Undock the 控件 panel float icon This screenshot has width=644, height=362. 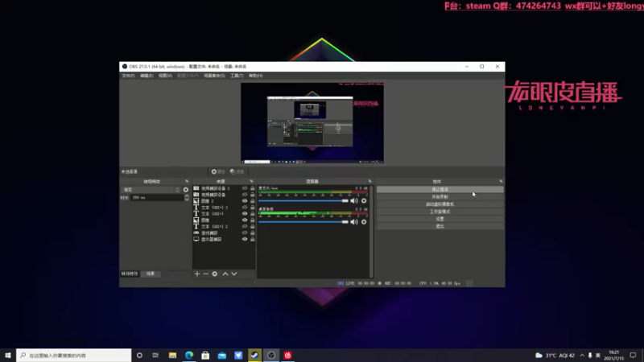tap(501, 181)
